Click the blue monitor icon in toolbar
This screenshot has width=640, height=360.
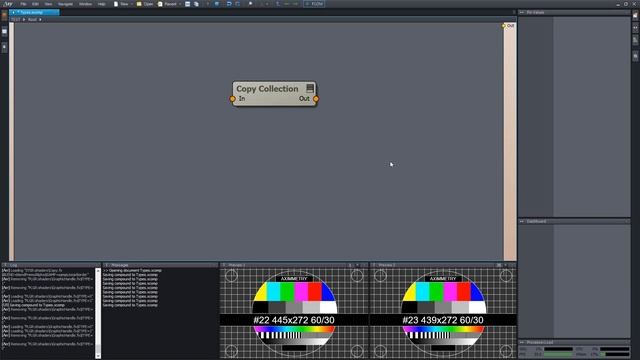(217, 4)
